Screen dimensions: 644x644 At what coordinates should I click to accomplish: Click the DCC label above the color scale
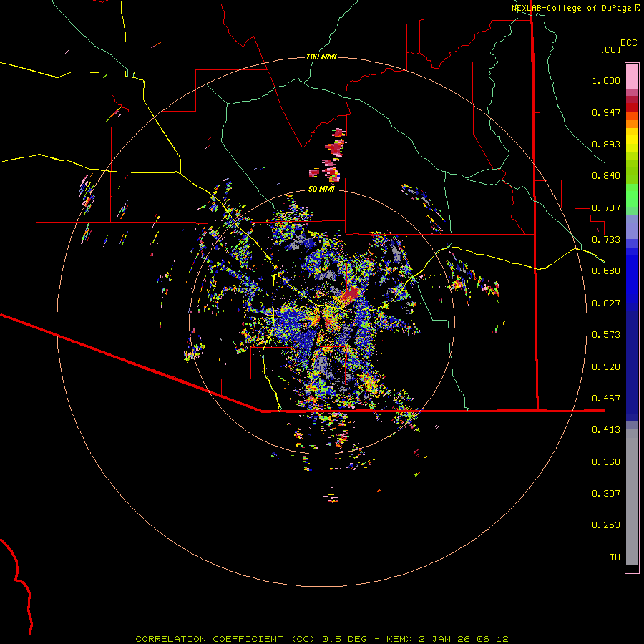tap(628, 43)
